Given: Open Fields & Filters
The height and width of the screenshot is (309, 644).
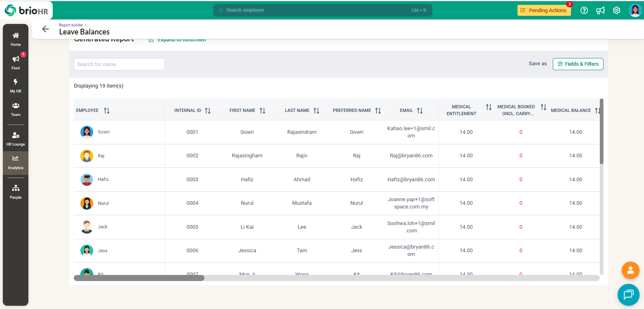Looking at the screenshot, I should pyautogui.click(x=578, y=64).
